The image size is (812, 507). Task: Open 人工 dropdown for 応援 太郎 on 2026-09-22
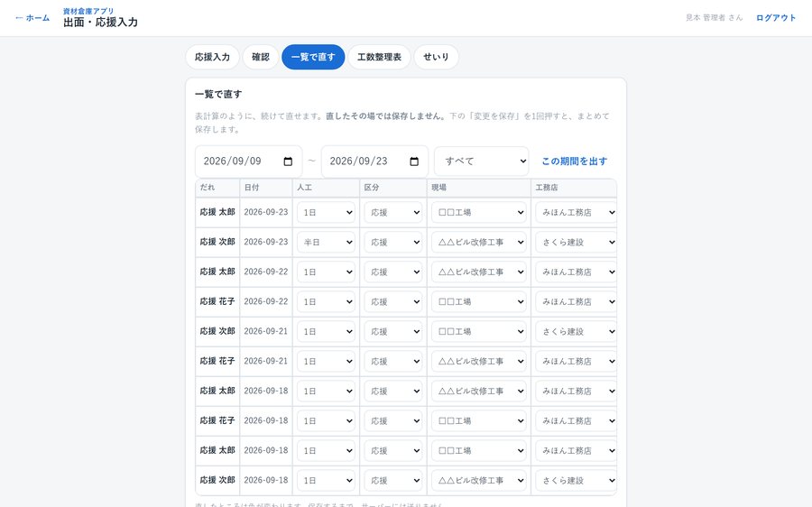[326, 272]
